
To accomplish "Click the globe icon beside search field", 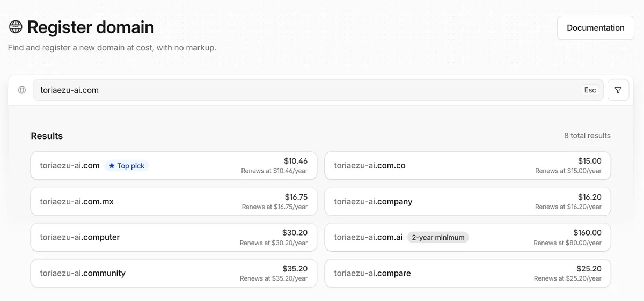I will pyautogui.click(x=22, y=90).
